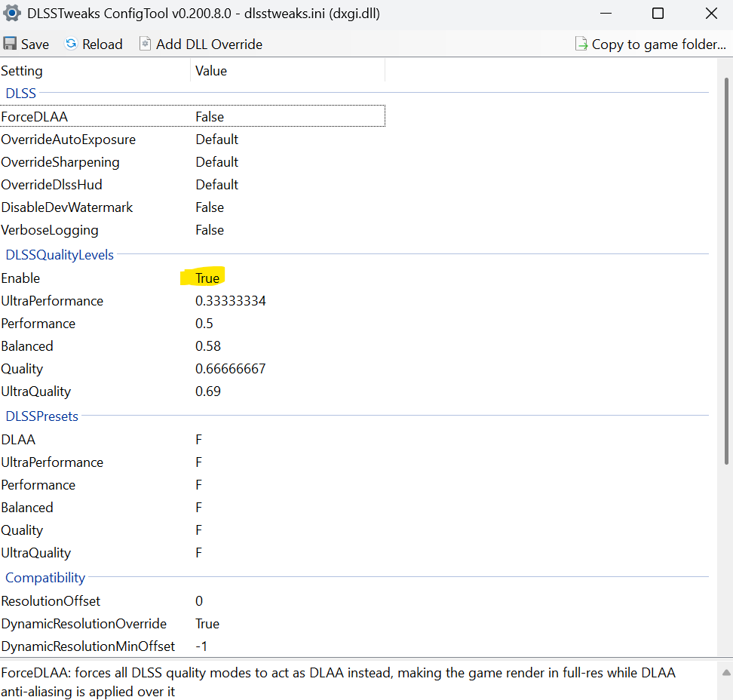Open OverrideAutoExposure Default value dropdown
The height and width of the screenshot is (700, 733).
tap(216, 140)
